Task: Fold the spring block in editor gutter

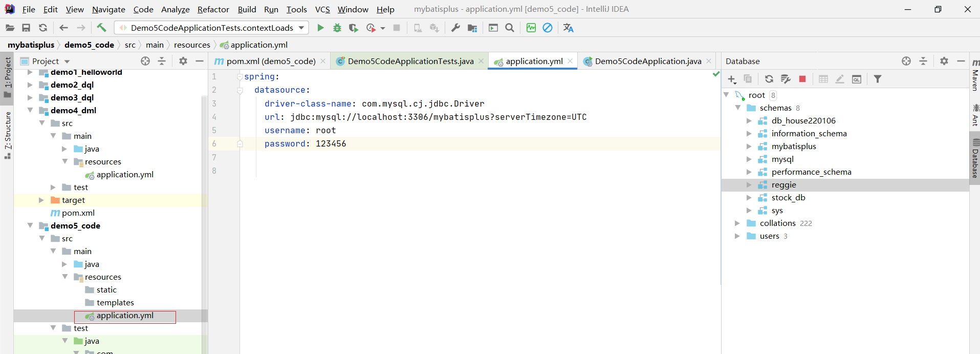Action: click(239, 77)
